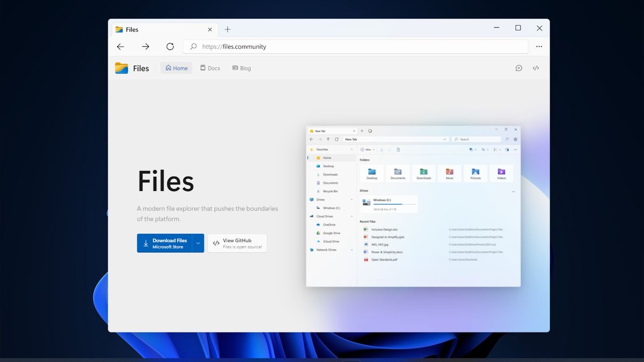The height and width of the screenshot is (362, 644).
Task: Open the Videos folder card
Action: [501, 173]
